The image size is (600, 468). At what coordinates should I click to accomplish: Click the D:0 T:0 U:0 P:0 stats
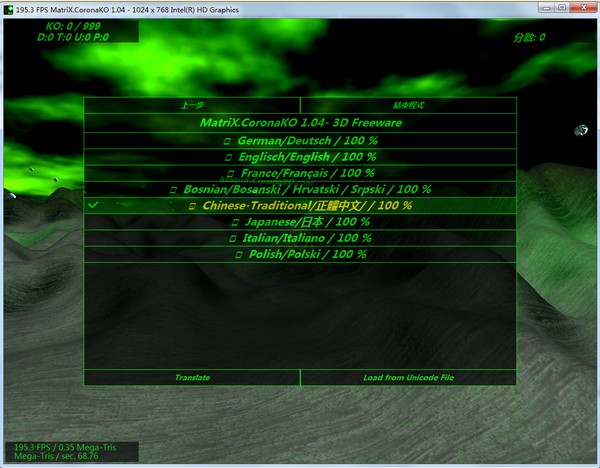(x=73, y=37)
